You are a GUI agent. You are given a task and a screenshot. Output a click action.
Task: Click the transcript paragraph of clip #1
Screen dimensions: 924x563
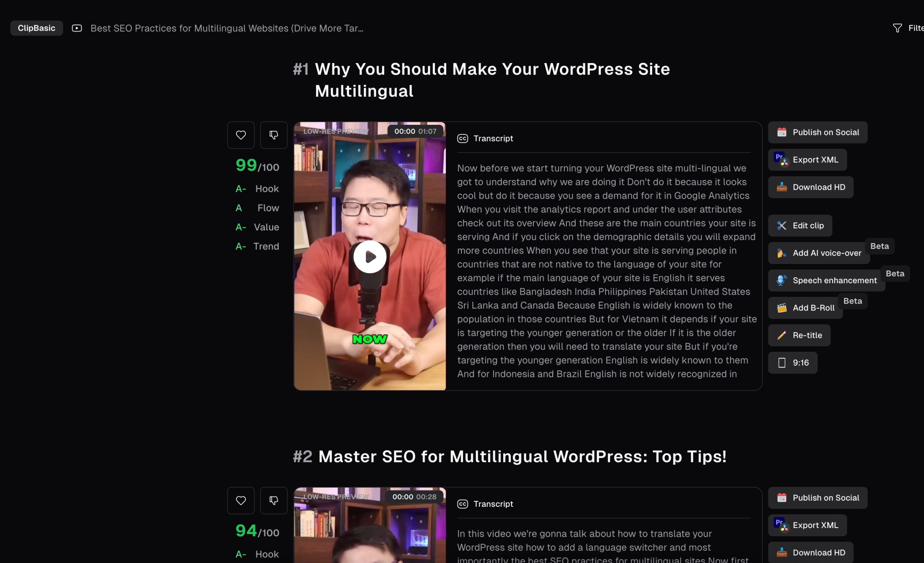607,271
